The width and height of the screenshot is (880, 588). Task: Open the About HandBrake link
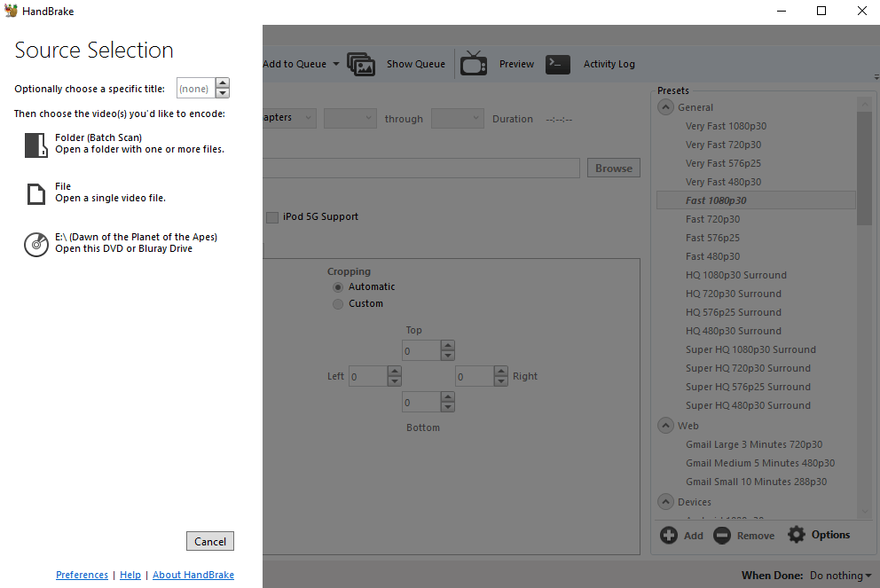coord(193,575)
